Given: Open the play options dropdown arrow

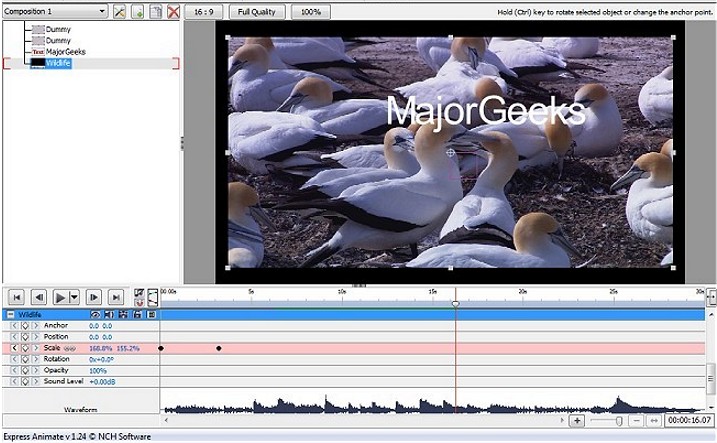Looking at the screenshot, I should click(x=74, y=298).
